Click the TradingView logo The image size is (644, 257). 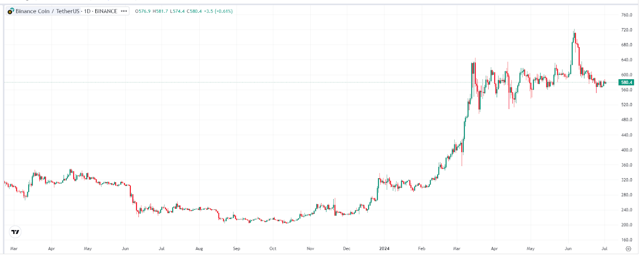click(x=15, y=232)
